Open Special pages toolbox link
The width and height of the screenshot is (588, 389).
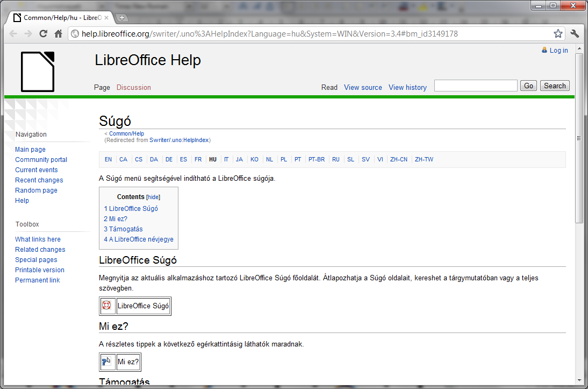36,259
